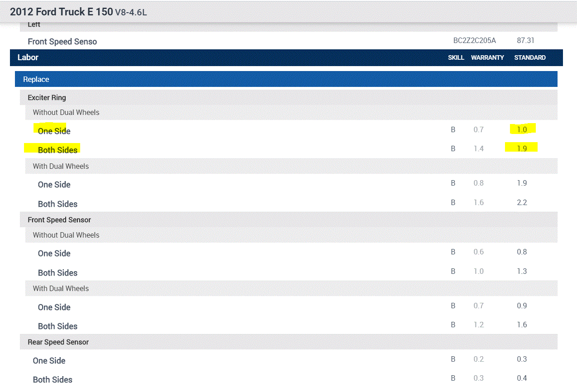Select With Dual Wheels under Front Speed Sensor
The height and width of the screenshot is (392, 577).
tap(61, 288)
